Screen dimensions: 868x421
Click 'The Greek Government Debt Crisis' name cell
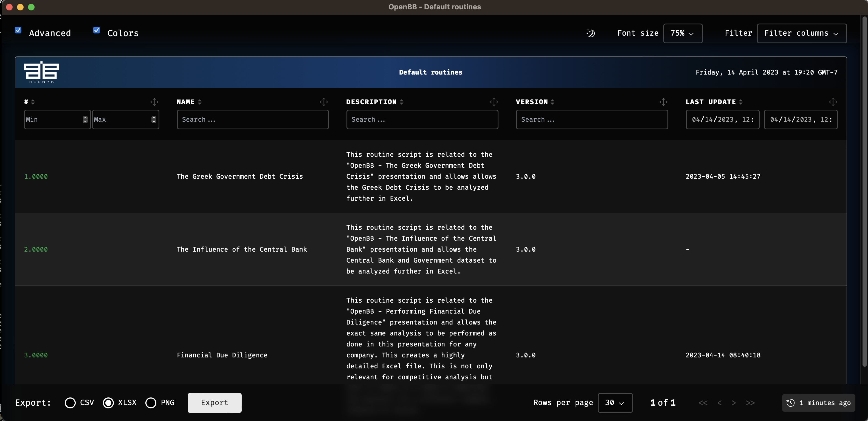point(239,177)
